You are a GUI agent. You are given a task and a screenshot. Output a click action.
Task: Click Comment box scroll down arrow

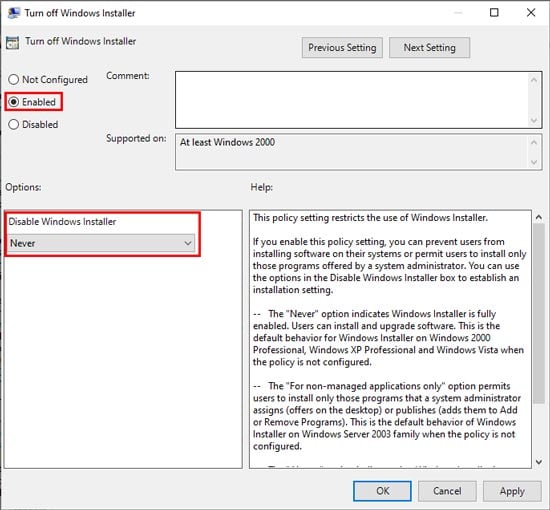[534, 121]
